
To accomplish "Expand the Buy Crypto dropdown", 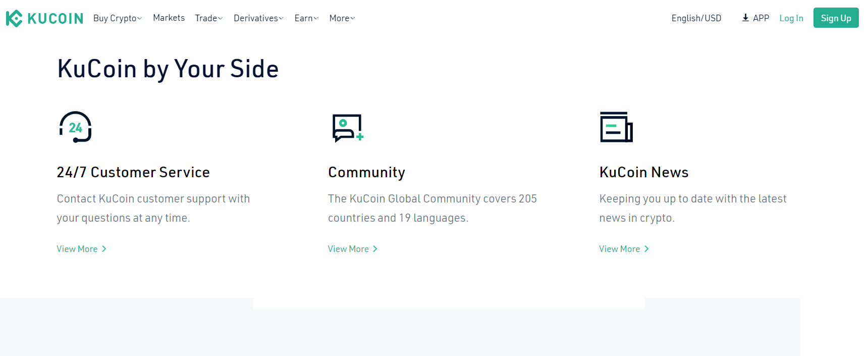I will (x=118, y=18).
